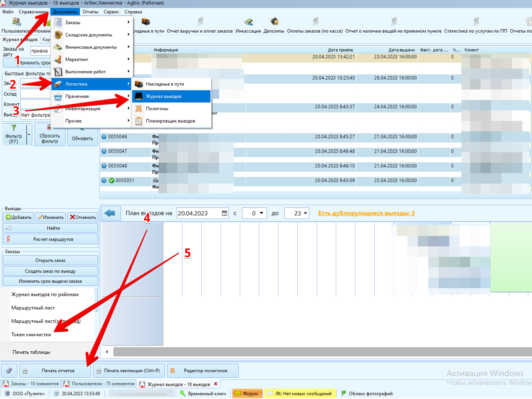
Task: Open calendar icon in date field
Action: [x=225, y=213]
